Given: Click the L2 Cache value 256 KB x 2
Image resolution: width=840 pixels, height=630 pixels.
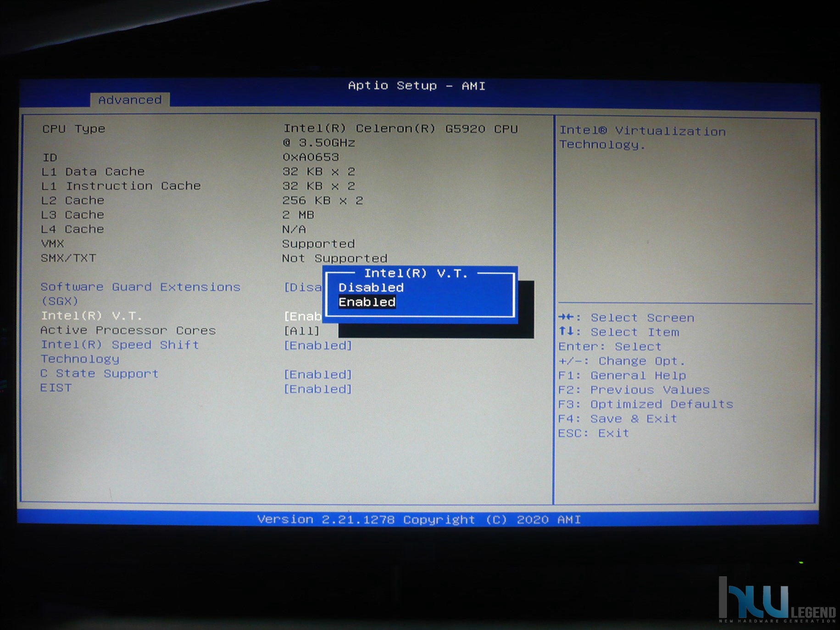Looking at the screenshot, I should tap(323, 201).
